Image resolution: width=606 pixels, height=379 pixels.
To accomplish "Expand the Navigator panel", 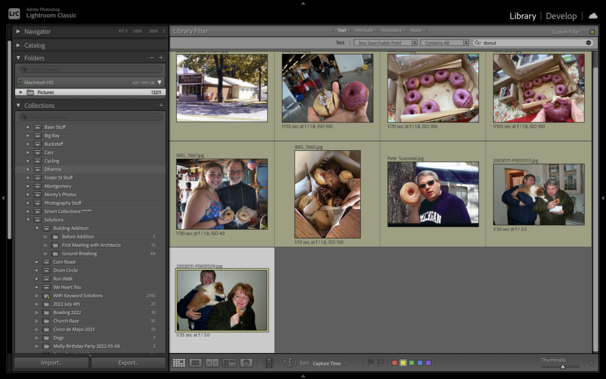I will [18, 31].
